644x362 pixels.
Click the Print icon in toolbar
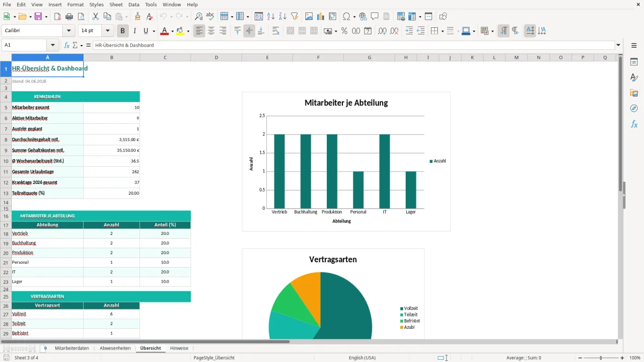pos(69,17)
